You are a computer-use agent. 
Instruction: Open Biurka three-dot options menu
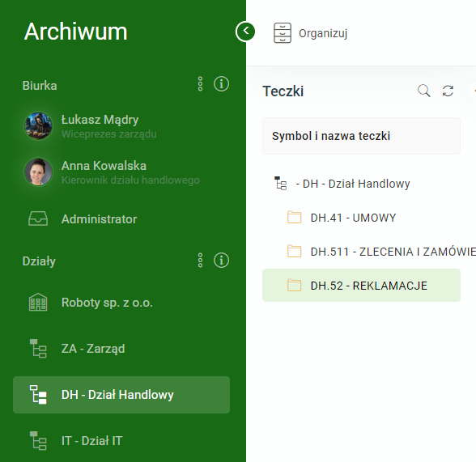(200, 83)
